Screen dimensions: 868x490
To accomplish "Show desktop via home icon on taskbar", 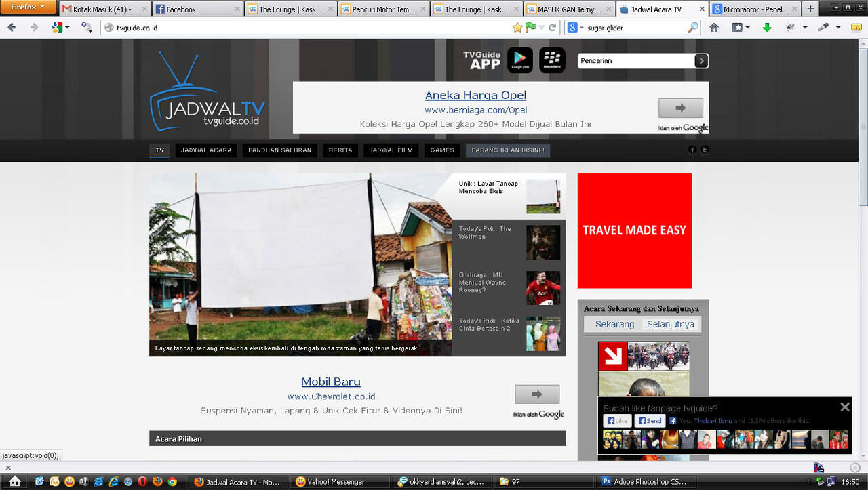I will pyautogui.click(x=15, y=481).
